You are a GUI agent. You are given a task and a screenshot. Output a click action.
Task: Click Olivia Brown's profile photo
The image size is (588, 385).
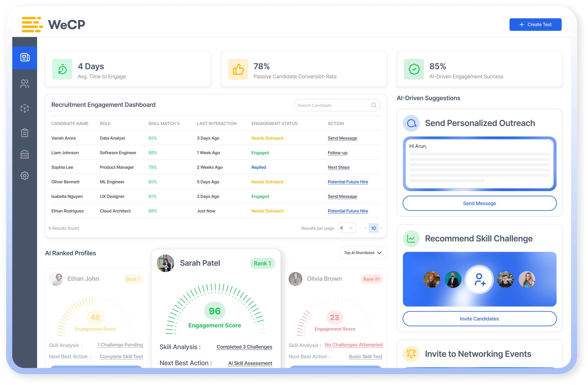(x=295, y=279)
